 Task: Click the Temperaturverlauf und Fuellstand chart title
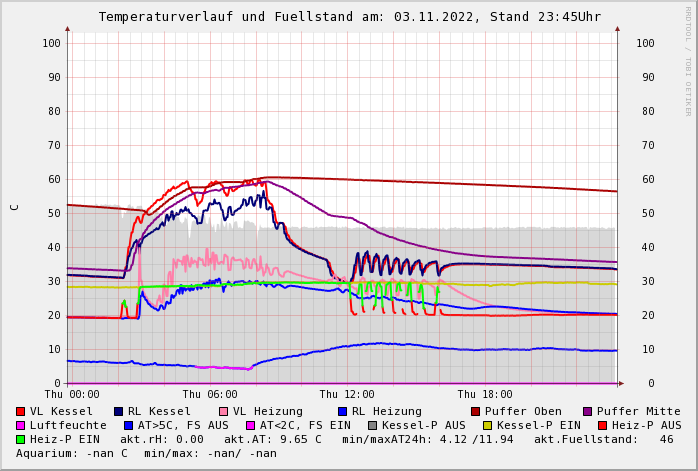click(x=349, y=17)
